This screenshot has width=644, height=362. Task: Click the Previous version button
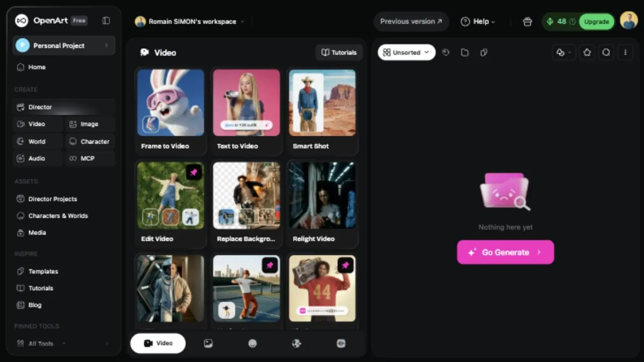tap(411, 22)
